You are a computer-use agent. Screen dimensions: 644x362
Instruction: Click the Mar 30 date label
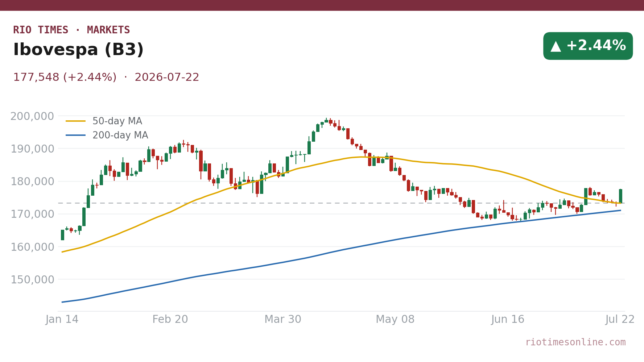[x=283, y=320]
